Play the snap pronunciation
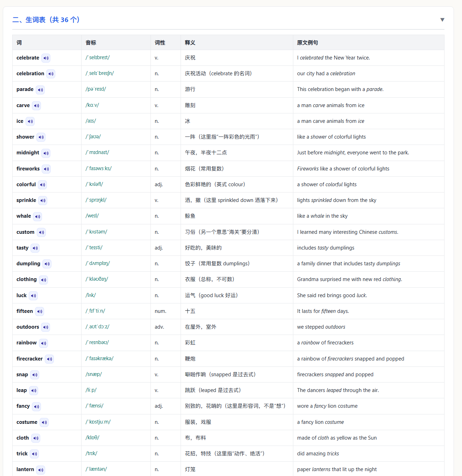The height and width of the screenshot is (476, 462). pyautogui.click(x=35, y=375)
